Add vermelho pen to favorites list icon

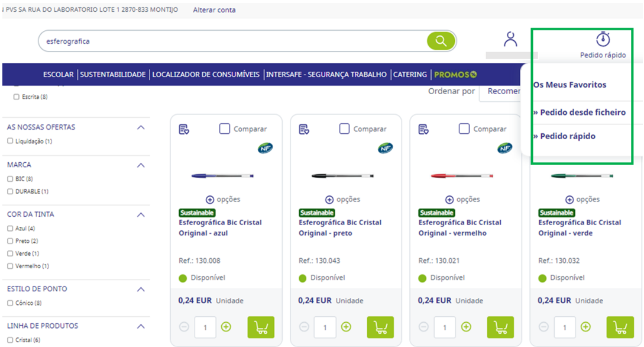coord(424,130)
